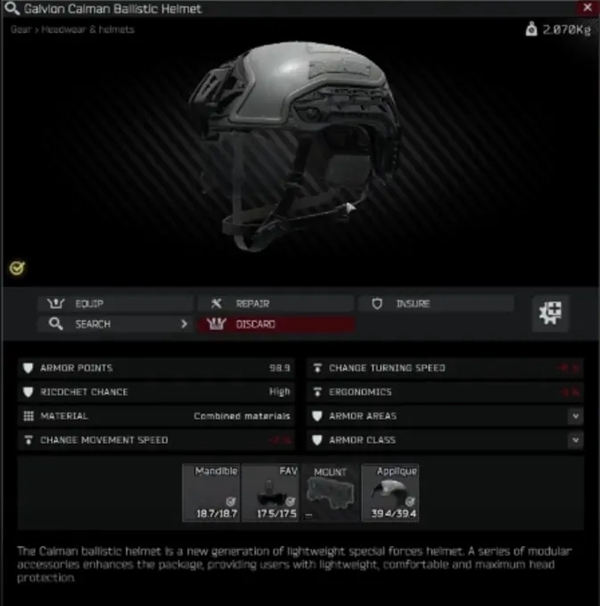Click the red Discard button
Image resolution: width=600 pixels, height=606 pixels.
[276, 324]
